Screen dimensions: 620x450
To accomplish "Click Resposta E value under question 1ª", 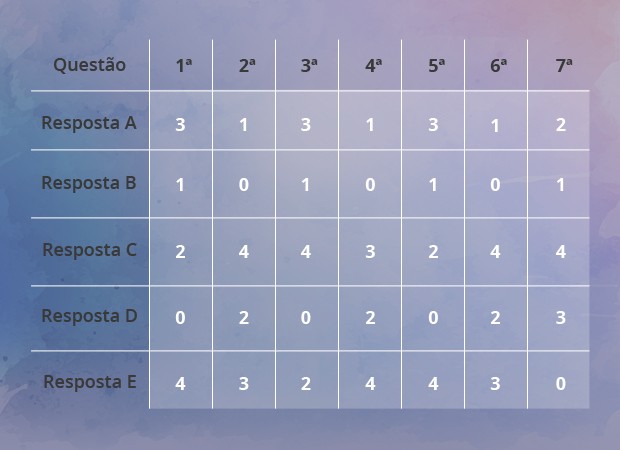I will click(x=180, y=383).
